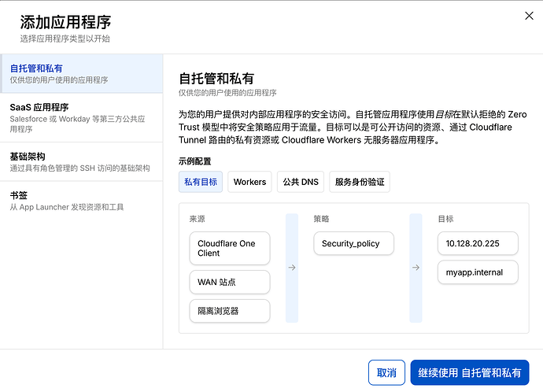Select the 书签 option in sidebar
The height and width of the screenshot is (392, 543).
(x=82, y=201)
